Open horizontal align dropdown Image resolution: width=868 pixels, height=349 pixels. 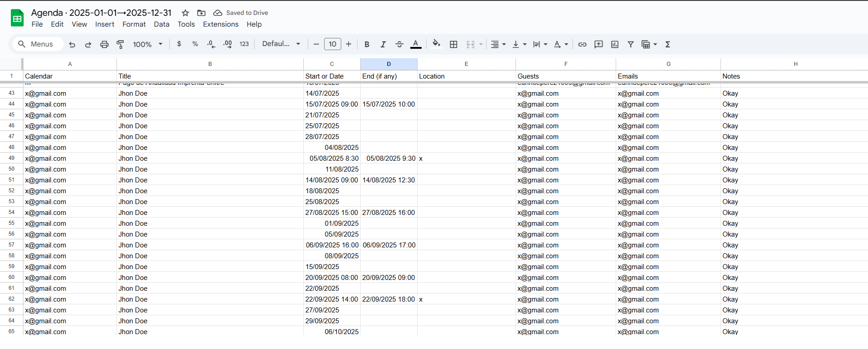coord(498,44)
